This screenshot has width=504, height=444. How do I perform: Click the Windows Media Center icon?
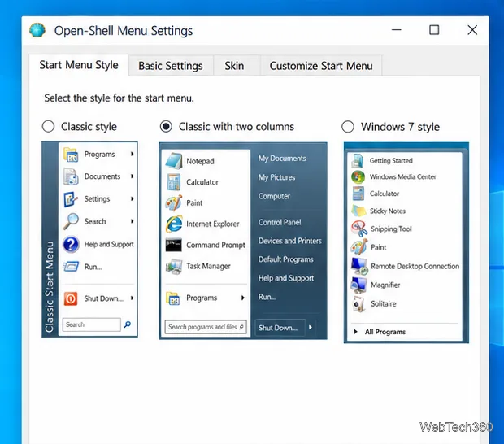pyautogui.click(x=358, y=176)
